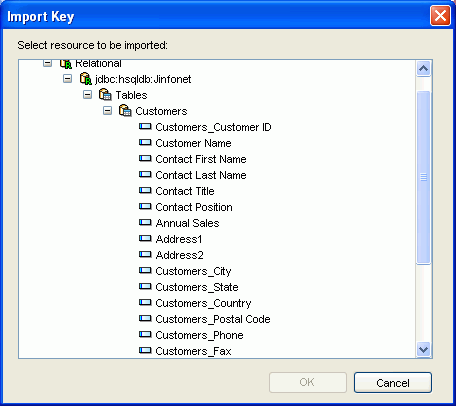
Task: Collapse the Tables node
Action: [87, 95]
